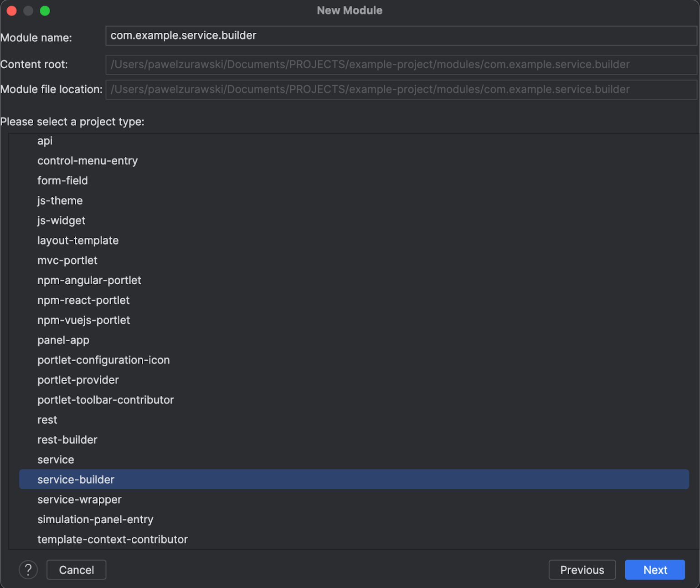Screen dimensions: 700x588
Task: Select the npm-vuejs-portlet type
Action: click(x=83, y=320)
